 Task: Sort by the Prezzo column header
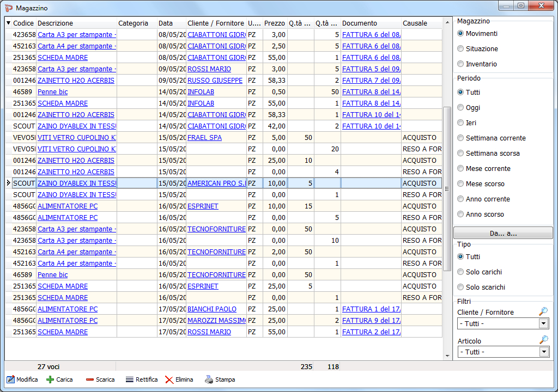click(x=275, y=23)
